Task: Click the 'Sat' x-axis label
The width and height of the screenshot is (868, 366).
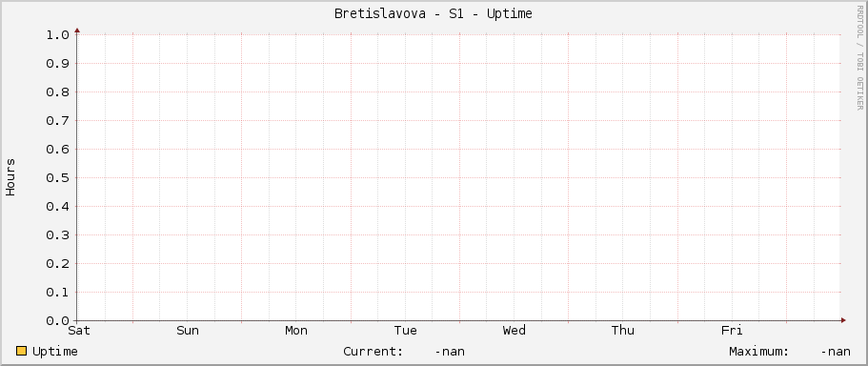Action: click(79, 331)
